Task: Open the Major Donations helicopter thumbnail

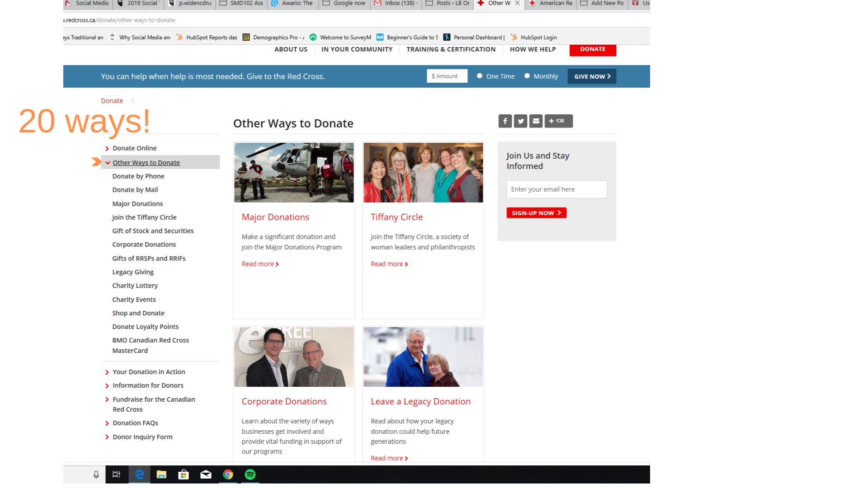Action: click(294, 173)
